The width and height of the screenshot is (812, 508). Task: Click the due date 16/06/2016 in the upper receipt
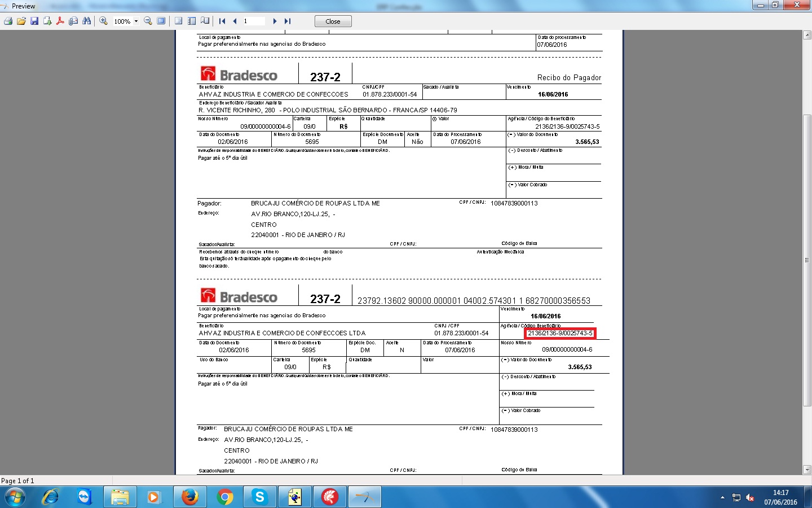coord(553,94)
